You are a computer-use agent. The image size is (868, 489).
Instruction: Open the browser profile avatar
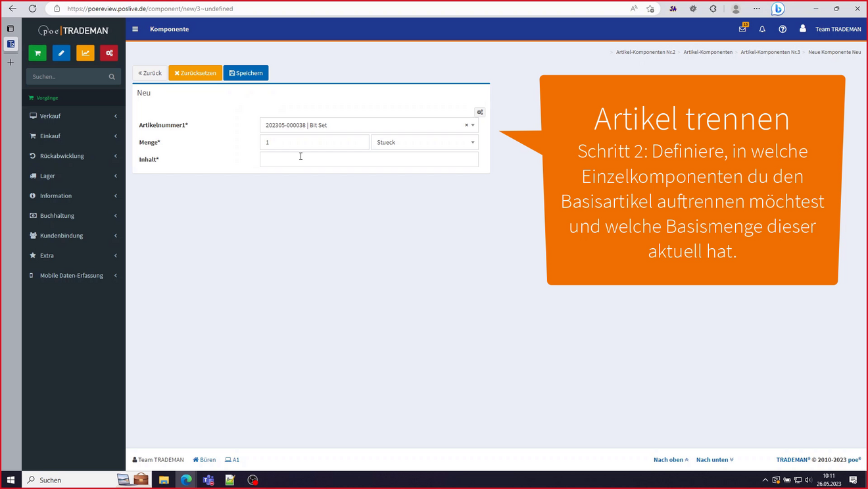pos(736,9)
